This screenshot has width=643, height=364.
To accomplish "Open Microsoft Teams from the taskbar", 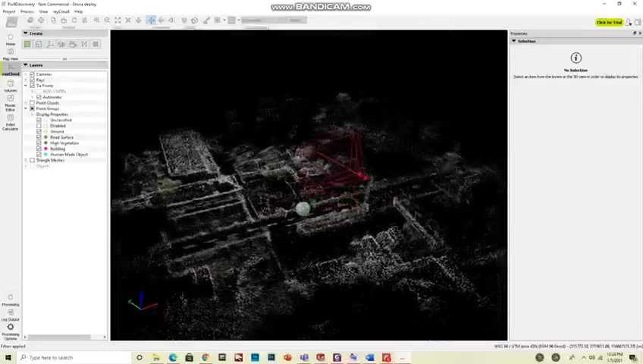I will (x=304, y=357).
